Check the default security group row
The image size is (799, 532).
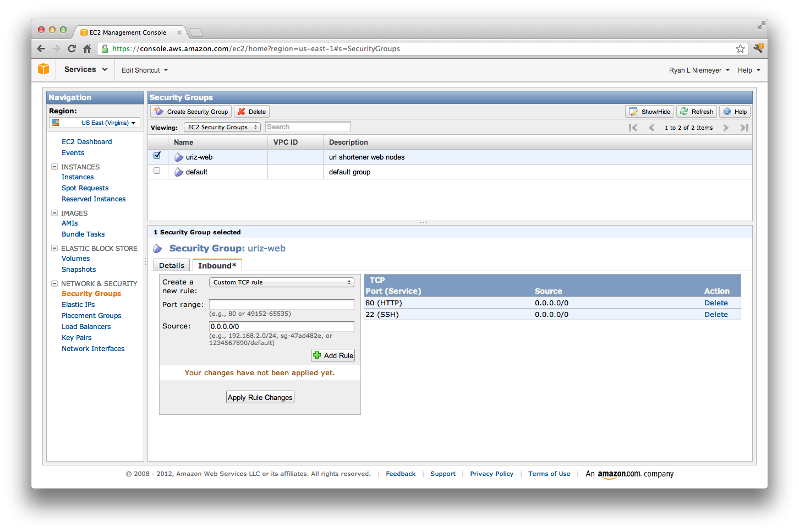157,171
